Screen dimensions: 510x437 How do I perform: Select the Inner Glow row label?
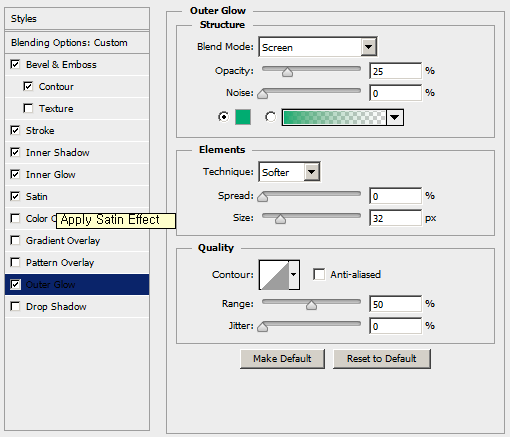tap(51, 174)
